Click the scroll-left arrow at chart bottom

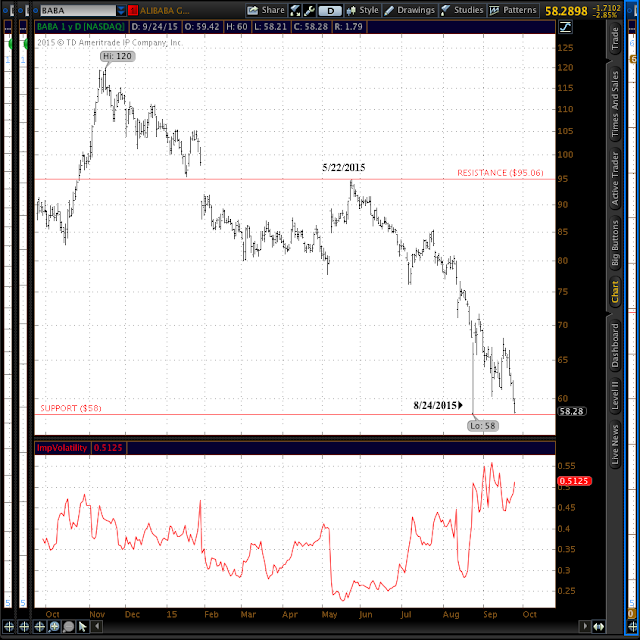pos(97,626)
